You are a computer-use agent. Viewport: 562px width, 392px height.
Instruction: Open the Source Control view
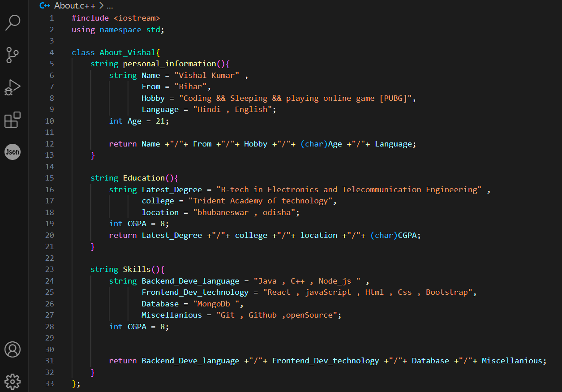click(13, 55)
